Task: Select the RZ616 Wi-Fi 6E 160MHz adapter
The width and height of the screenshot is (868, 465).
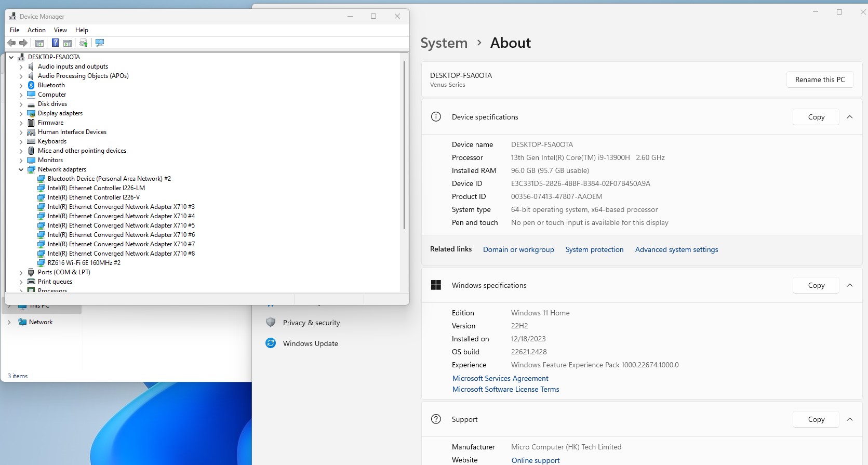Action: 84,263
